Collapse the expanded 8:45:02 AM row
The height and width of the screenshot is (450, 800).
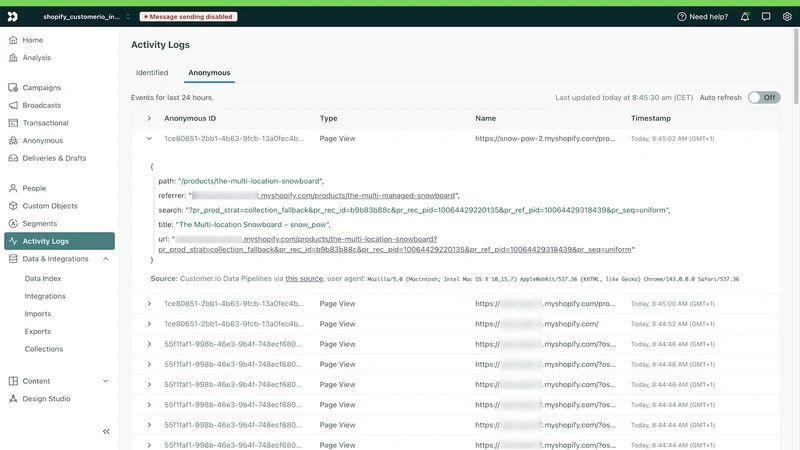[x=149, y=138]
